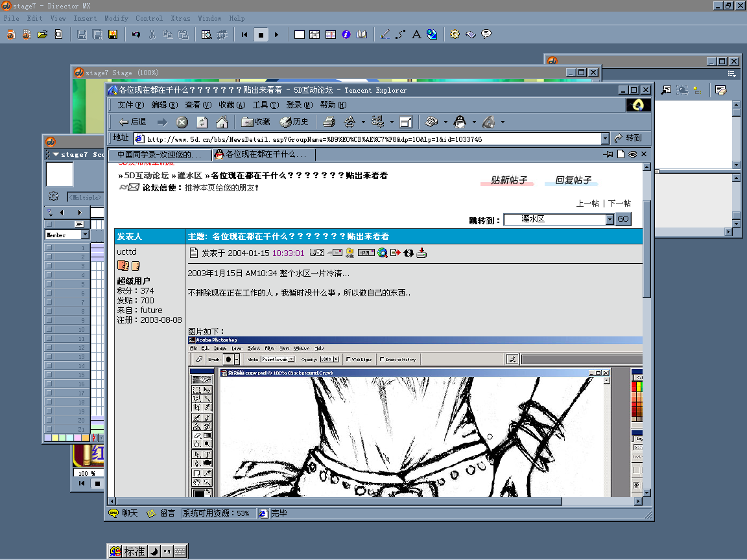This screenshot has height=560, width=747.
Task: Toggle channel 17 checkbox in Score
Action: pos(49,393)
